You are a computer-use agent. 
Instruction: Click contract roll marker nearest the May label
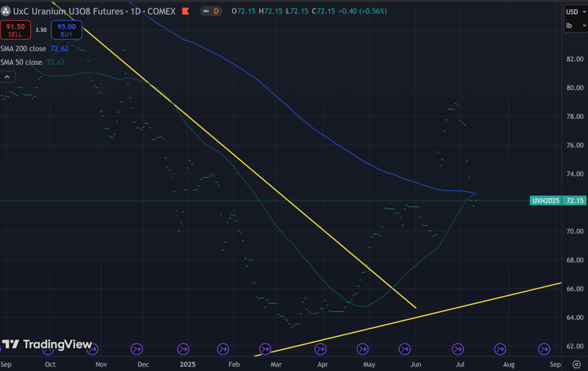[x=363, y=349]
